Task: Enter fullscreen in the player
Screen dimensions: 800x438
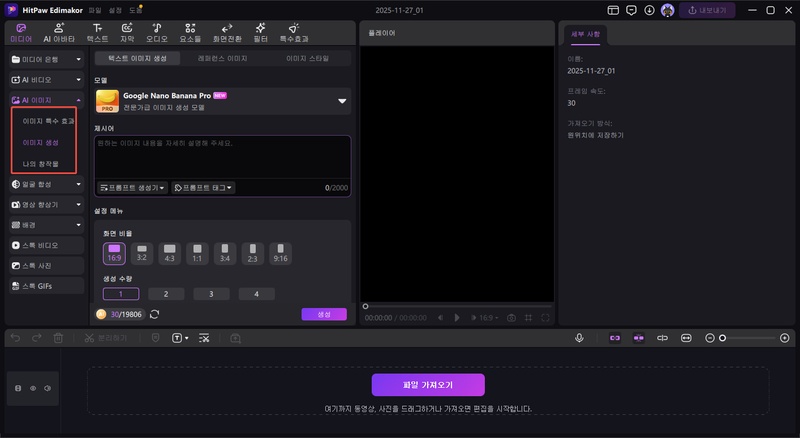Action: (x=545, y=318)
